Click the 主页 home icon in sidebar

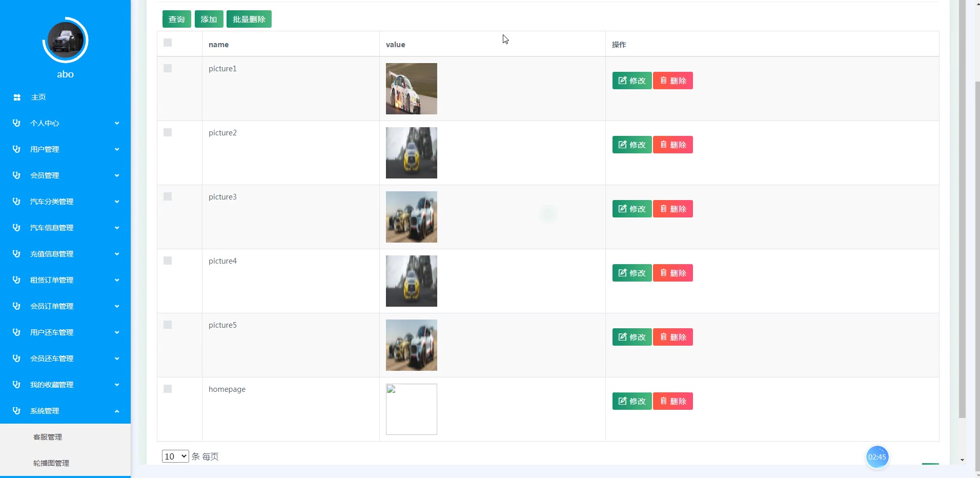[x=17, y=97]
